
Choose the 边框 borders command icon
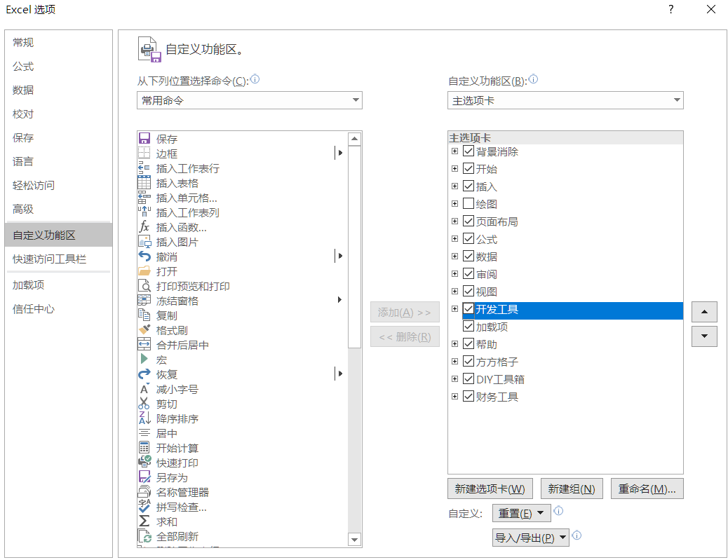tap(144, 153)
